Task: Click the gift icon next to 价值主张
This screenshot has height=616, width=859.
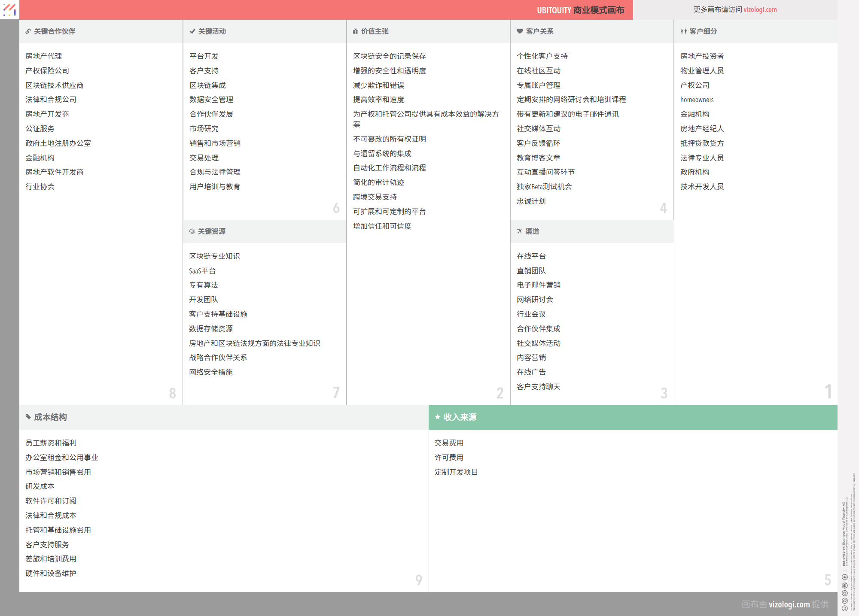Action: [x=355, y=31]
